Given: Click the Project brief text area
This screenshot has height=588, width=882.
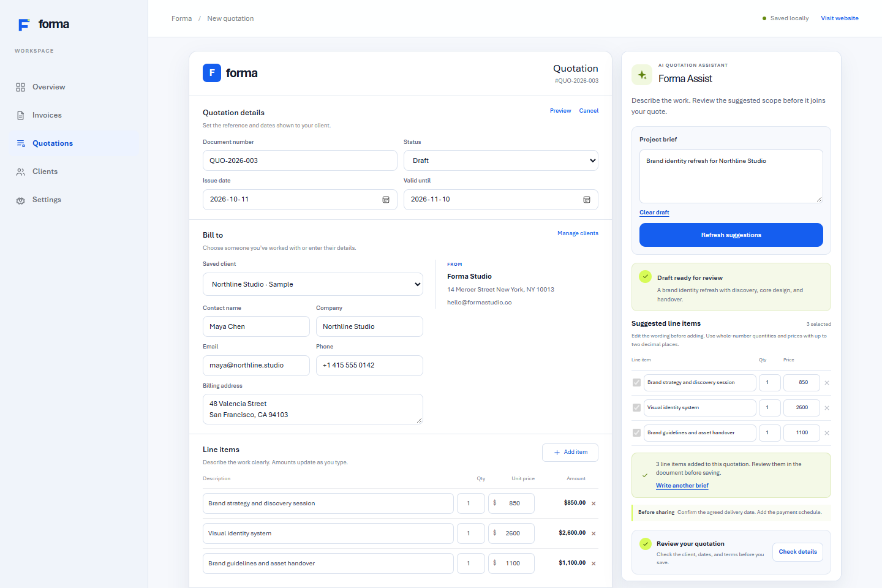Looking at the screenshot, I should click(x=731, y=176).
